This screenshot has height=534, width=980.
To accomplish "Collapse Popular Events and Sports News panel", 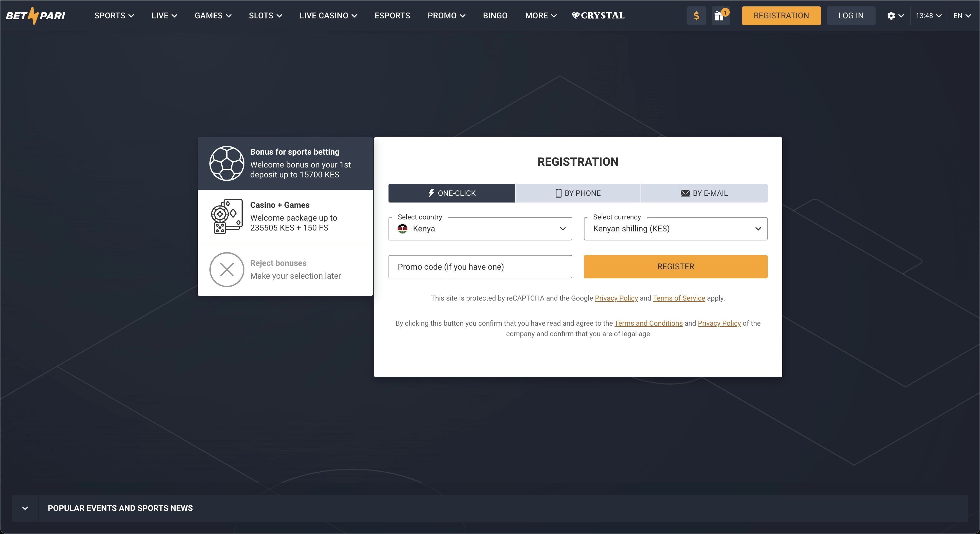I will coord(25,508).
